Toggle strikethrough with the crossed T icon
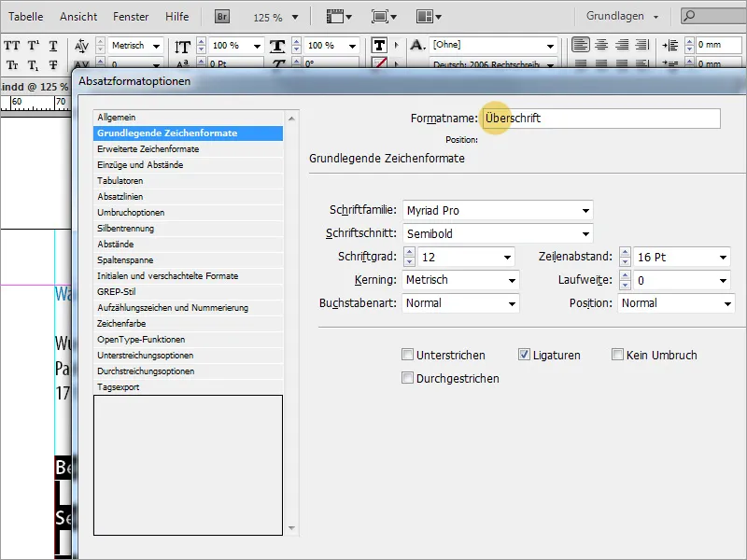747x560 pixels. tap(53, 64)
